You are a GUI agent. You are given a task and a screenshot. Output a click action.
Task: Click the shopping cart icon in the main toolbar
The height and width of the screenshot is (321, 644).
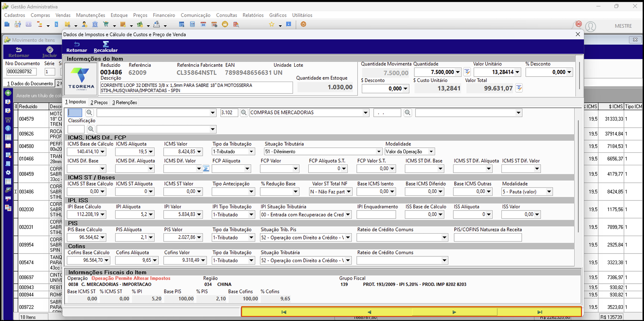coord(106,24)
